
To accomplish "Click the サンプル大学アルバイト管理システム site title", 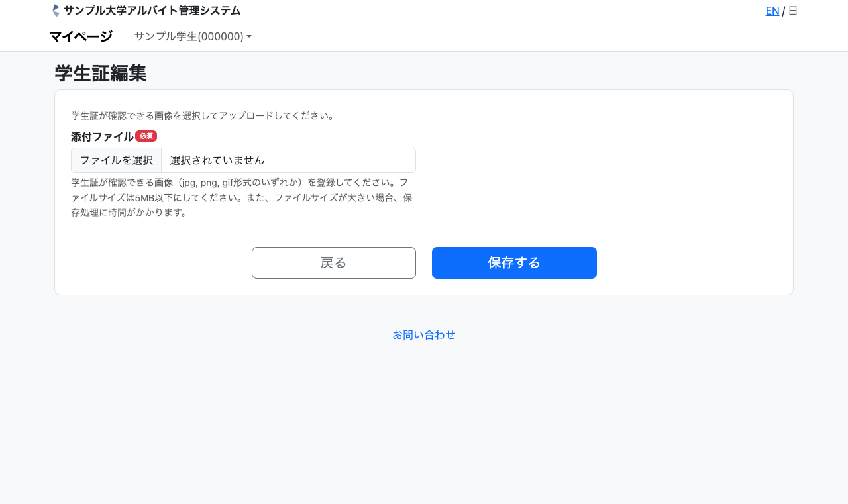I will point(152,11).
